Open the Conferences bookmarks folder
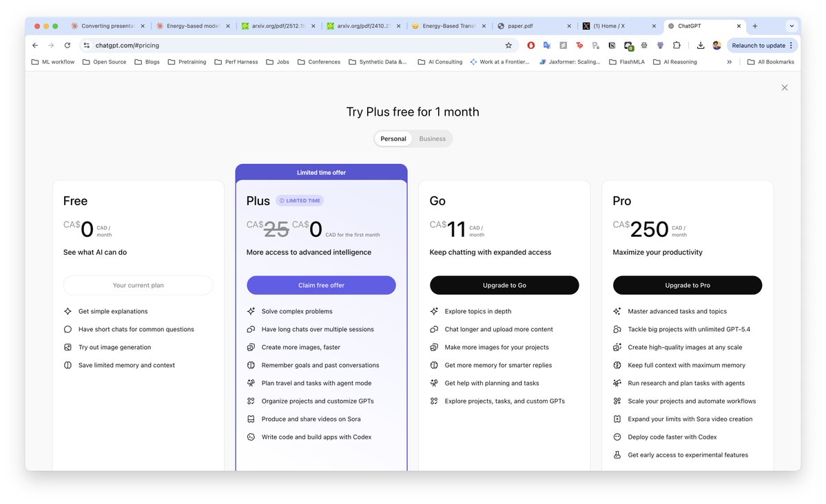 319,61
